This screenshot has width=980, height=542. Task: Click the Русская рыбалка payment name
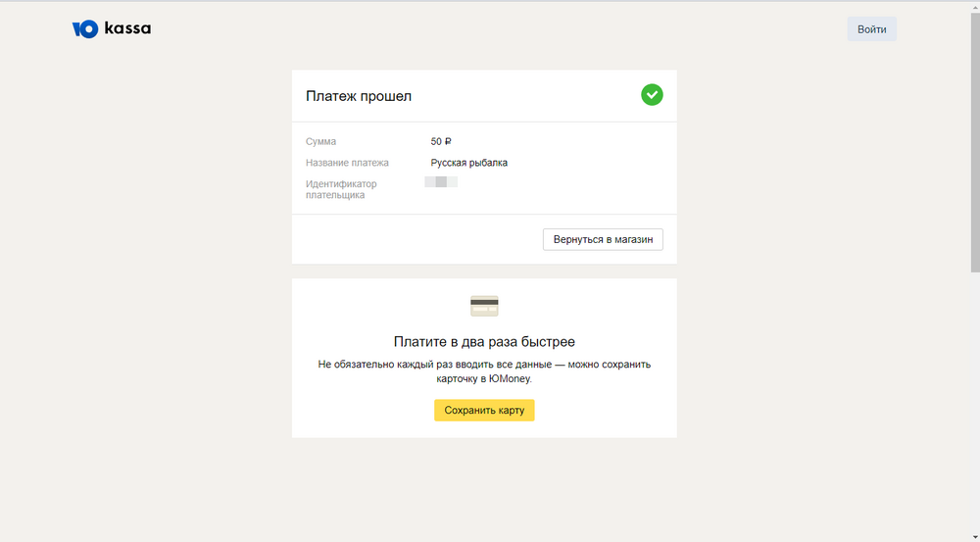[468, 163]
